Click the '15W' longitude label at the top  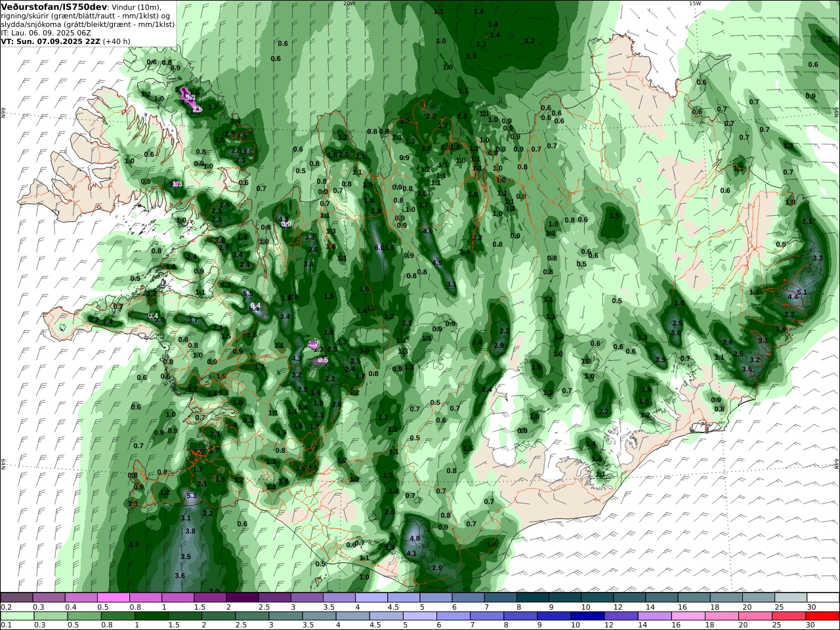tap(695, 3)
